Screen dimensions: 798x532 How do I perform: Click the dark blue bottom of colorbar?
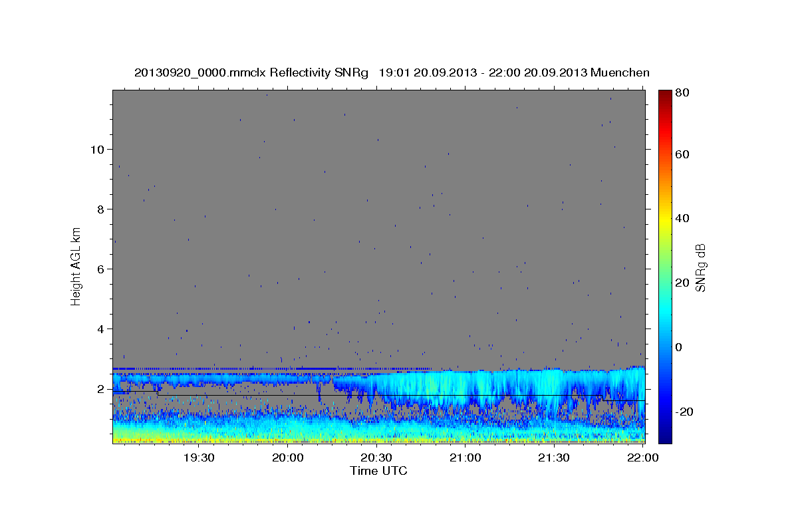pyautogui.click(x=665, y=436)
